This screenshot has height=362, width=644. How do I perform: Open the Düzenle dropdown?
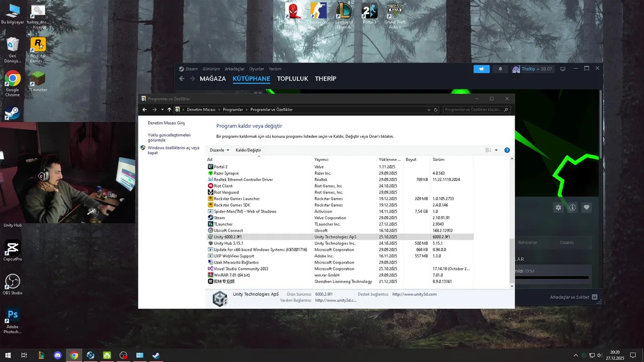219,150
